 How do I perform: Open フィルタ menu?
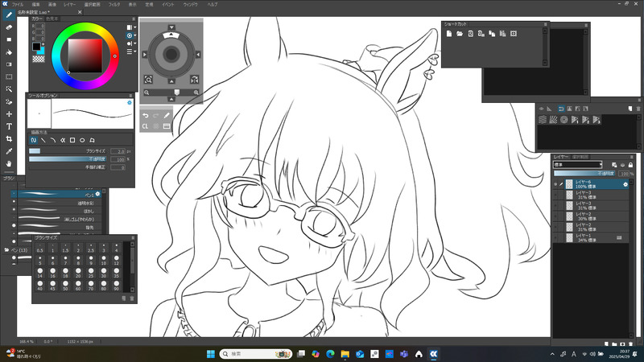click(114, 5)
